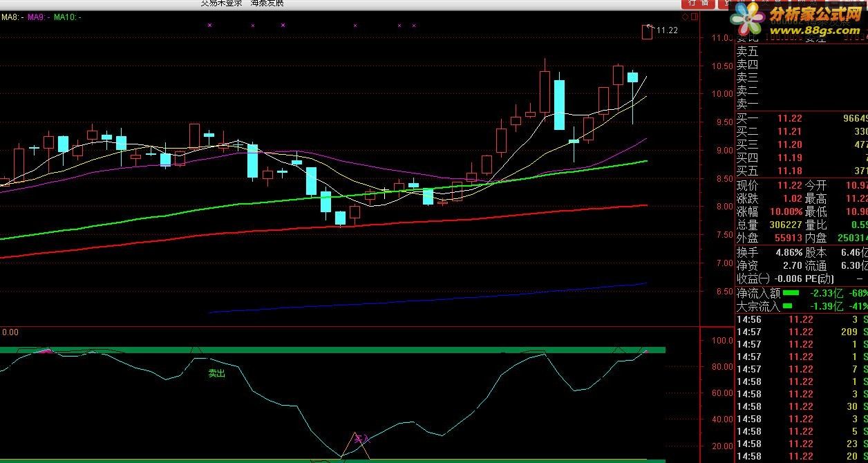Select the 卖五 order row
Screen dimensions: 868x463
coord(801,52)
